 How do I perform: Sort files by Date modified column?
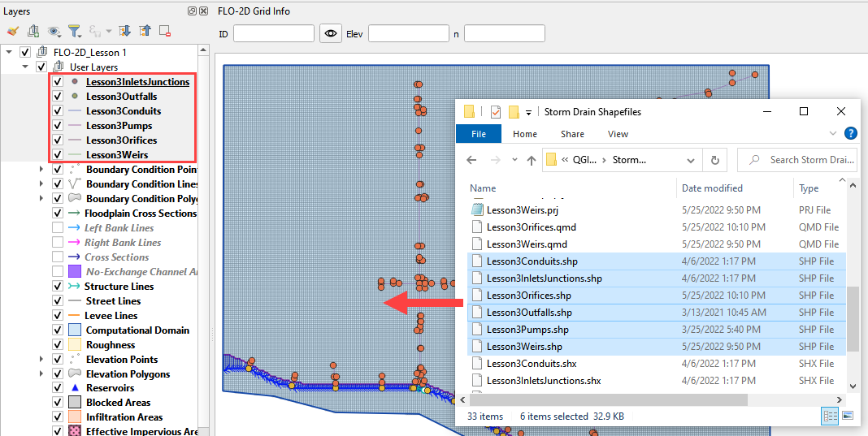click(x=712, y=188)
